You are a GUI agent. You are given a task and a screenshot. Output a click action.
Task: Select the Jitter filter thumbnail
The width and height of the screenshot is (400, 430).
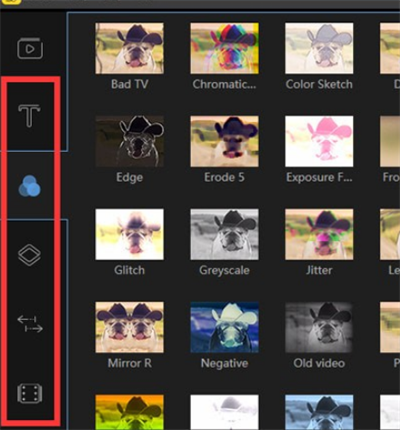[x=319, y=234]
